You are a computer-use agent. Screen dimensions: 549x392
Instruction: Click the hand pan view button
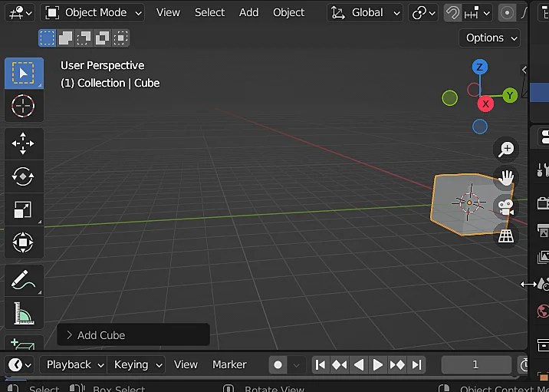[505, 178]
